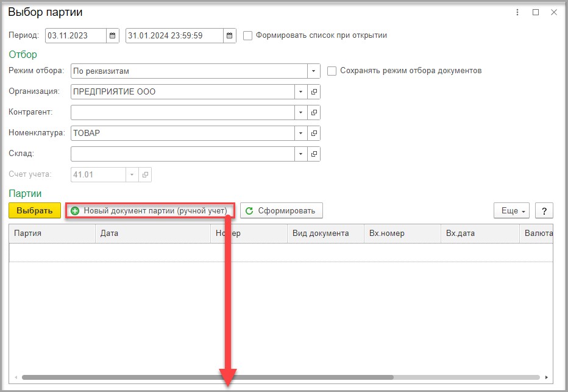Click Новый документ партии (ручной учет)

point(150,210)
